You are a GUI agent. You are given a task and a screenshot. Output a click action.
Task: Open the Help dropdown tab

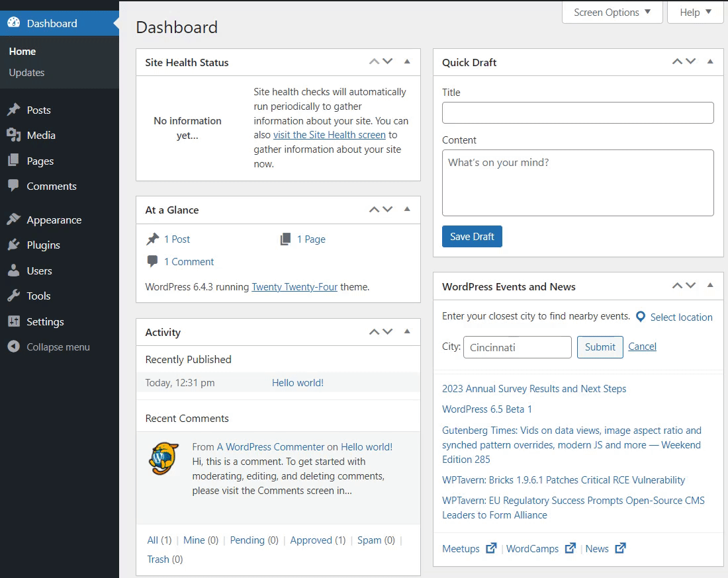[695, 13]
